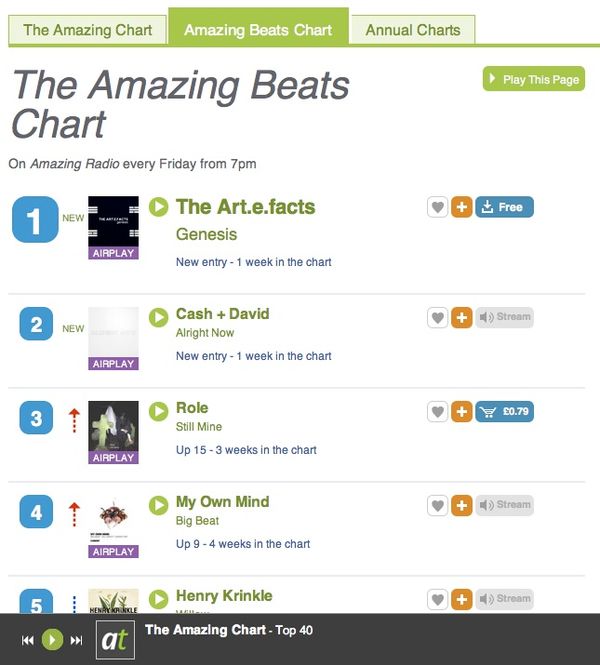Buy Still Mine for £0.79
The image size is (600, 665).
tap(504, 411)
